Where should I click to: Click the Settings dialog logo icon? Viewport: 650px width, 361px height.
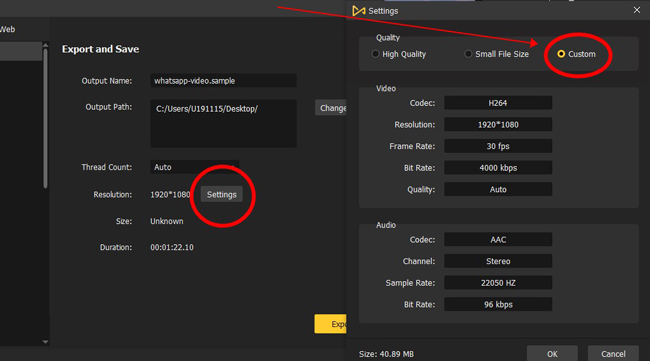359,11
